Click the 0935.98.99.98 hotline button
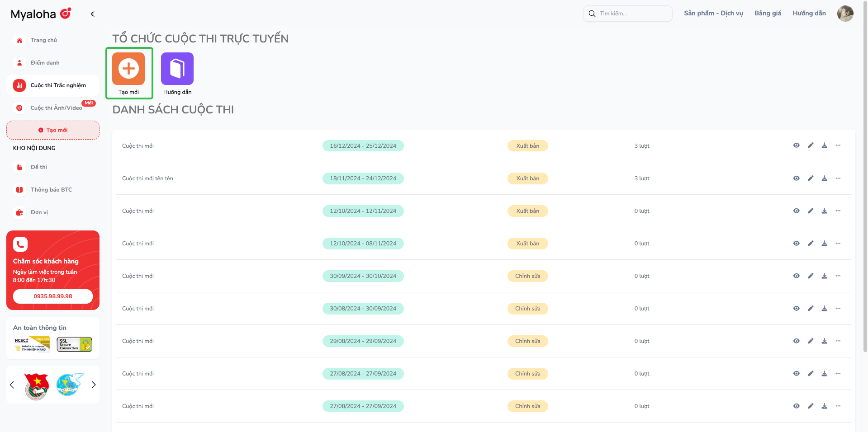The height and width of the screenshot is (432, 868). tap(53, 296)
